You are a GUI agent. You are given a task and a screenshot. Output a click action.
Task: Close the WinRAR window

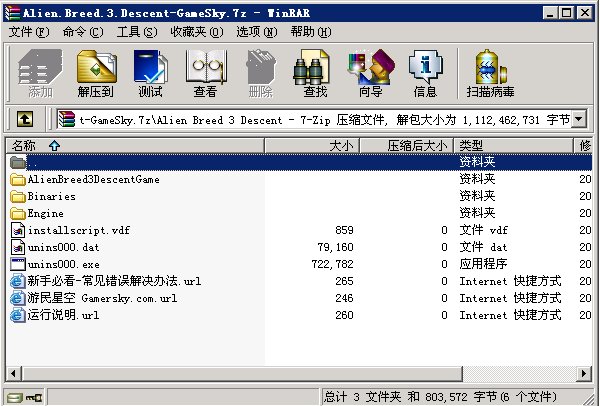[x=585, y=13]
